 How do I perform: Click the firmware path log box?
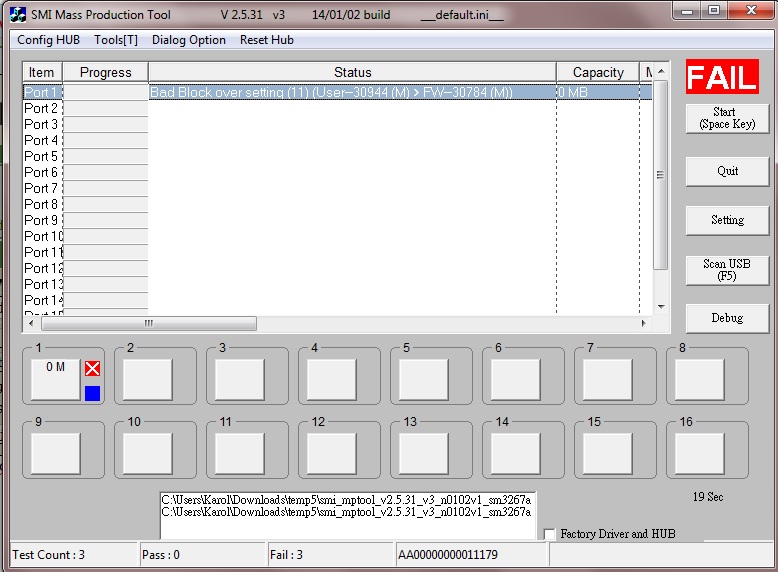pyautogui.click(x=348, y=515)
